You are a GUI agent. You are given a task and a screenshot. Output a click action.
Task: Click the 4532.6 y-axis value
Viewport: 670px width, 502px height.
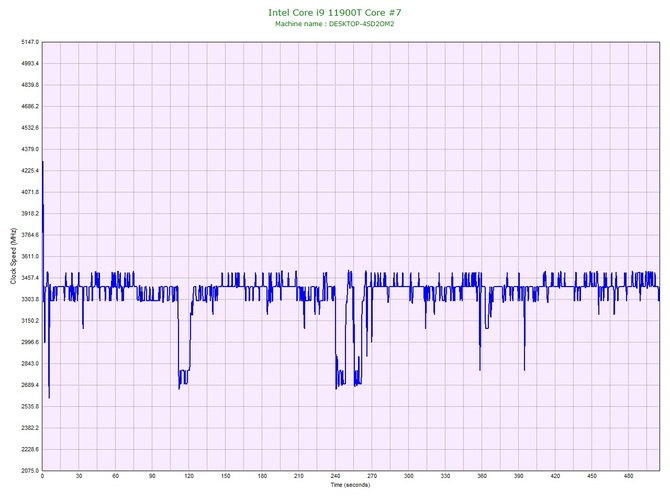pyautogui.click(x=30, y=128)
